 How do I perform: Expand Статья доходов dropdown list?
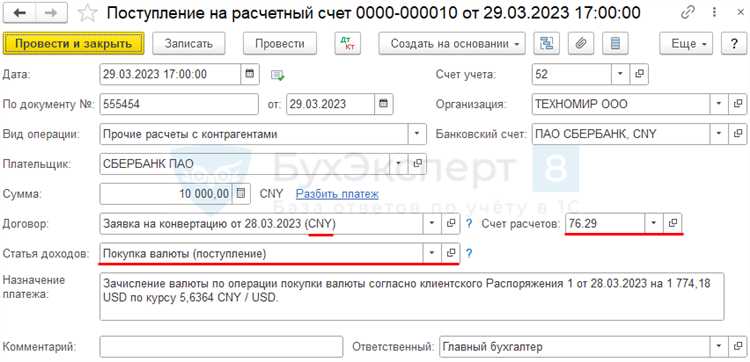click(x=432, y=253)
